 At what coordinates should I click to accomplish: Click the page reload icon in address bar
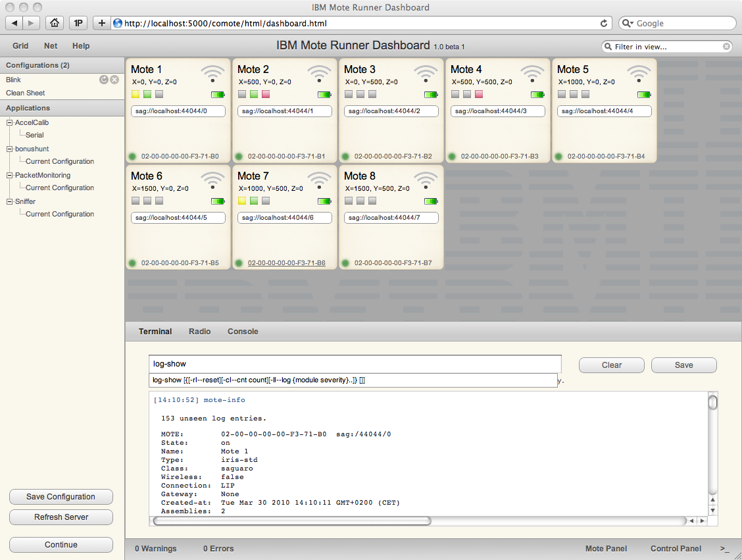pyautogui.click(x=604, y=23)
